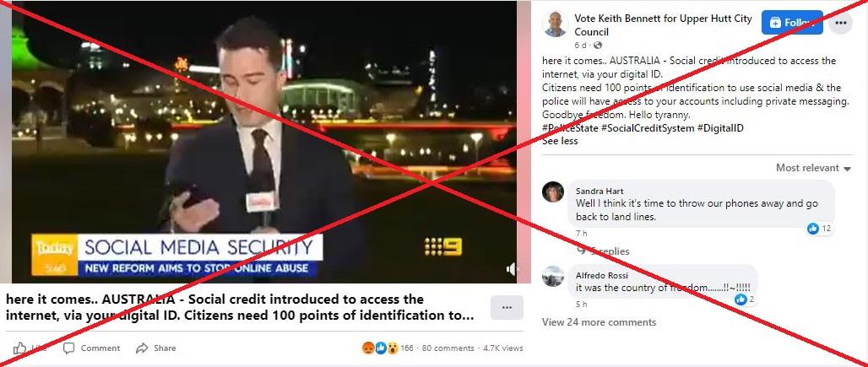Expand View 24 more comments
The height and width of the screenshot is (367, 868).
[x=599, y=321]
